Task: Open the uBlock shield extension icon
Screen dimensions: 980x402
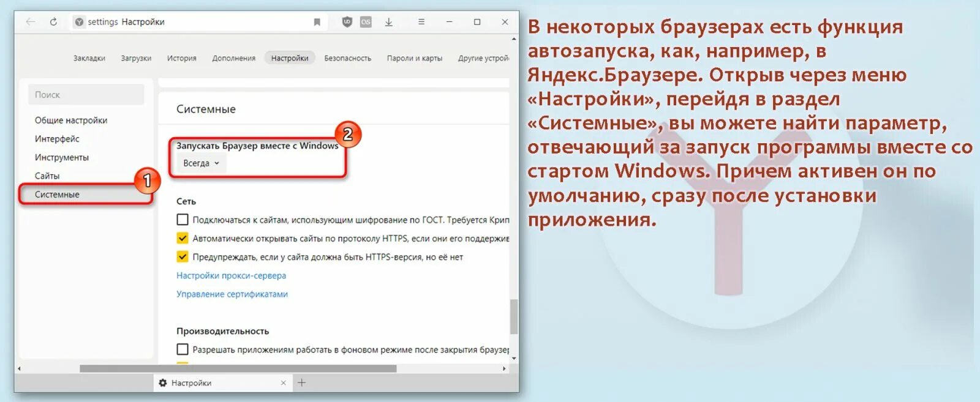Action: tap(347, 21)
